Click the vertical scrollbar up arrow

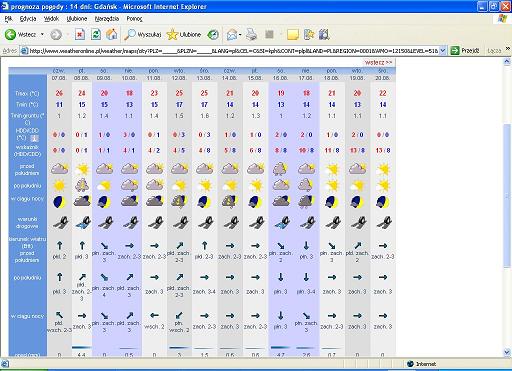pyautogui.click(x=507, y=62)
